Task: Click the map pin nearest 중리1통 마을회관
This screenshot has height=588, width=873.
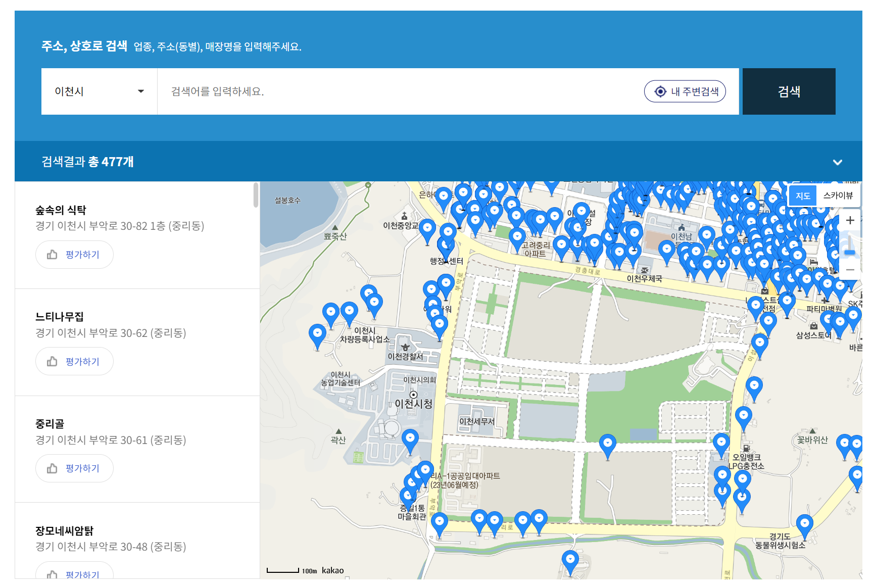Action: [408, 499]
